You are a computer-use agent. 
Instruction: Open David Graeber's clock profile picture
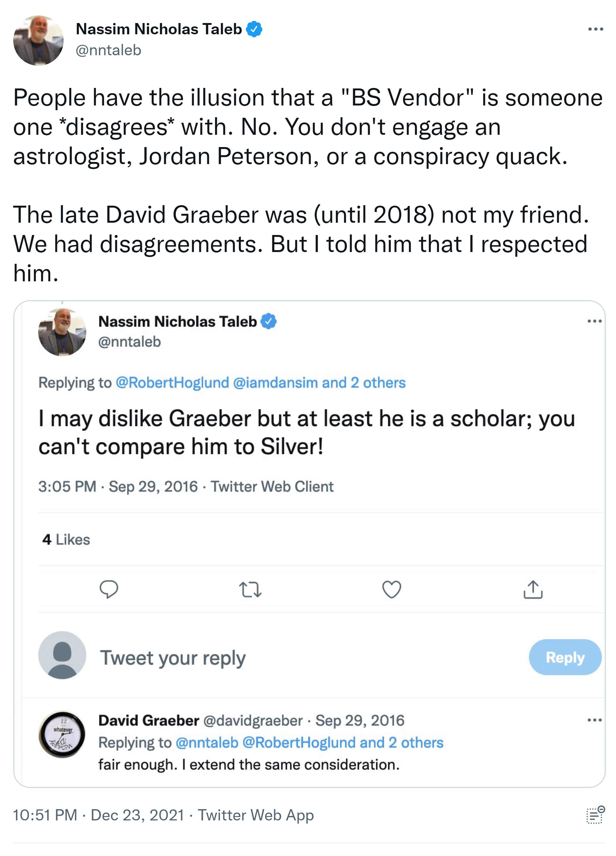(x=62, y=735)
